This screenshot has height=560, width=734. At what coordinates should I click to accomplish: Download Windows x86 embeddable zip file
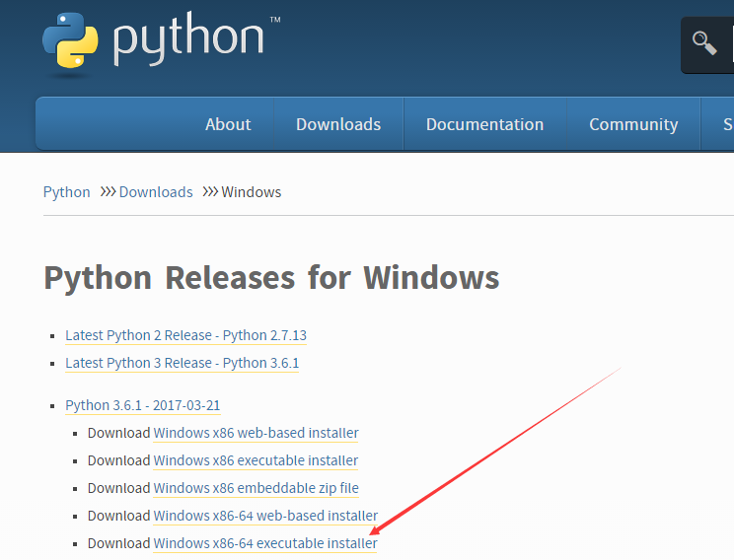pyautogui.click(x=256, y=488)
